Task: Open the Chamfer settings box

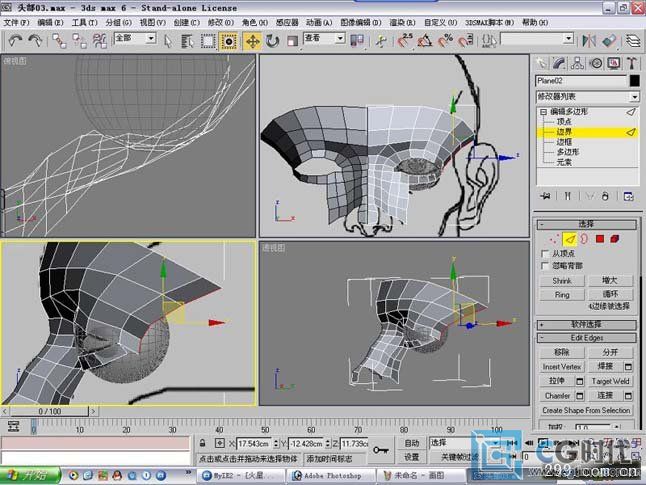Action: tap(580, 396)
